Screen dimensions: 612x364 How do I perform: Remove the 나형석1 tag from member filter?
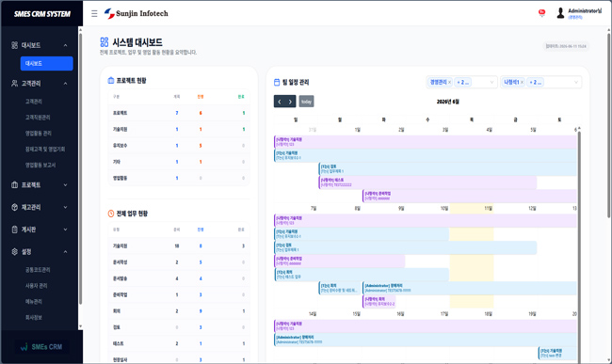tap(522, 82)
